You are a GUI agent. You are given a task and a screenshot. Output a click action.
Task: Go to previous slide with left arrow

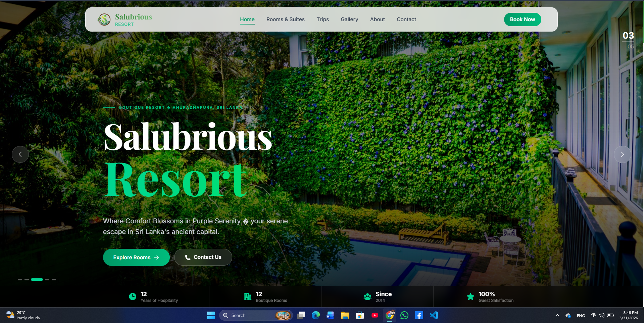point(20,154)
